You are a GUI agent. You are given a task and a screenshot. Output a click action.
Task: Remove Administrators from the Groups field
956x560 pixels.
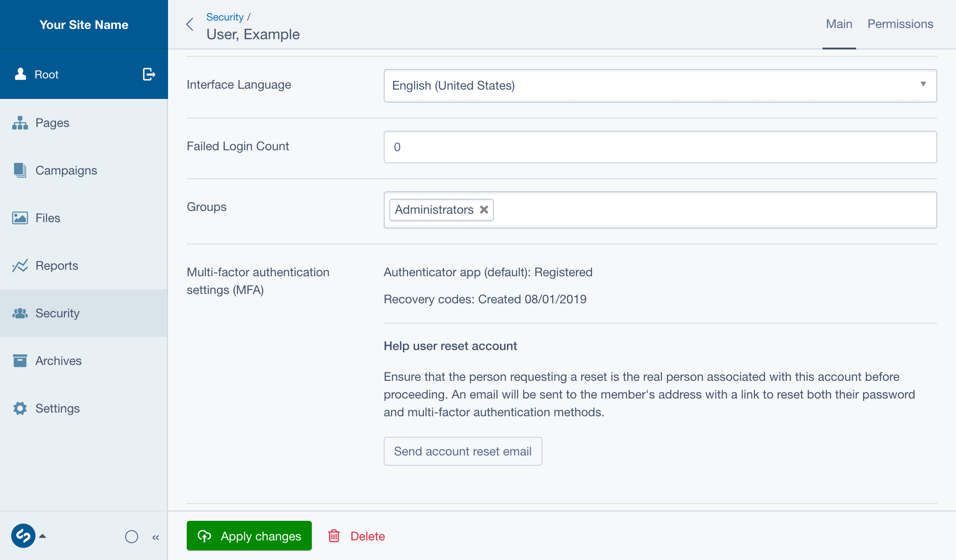click(484, 210)
